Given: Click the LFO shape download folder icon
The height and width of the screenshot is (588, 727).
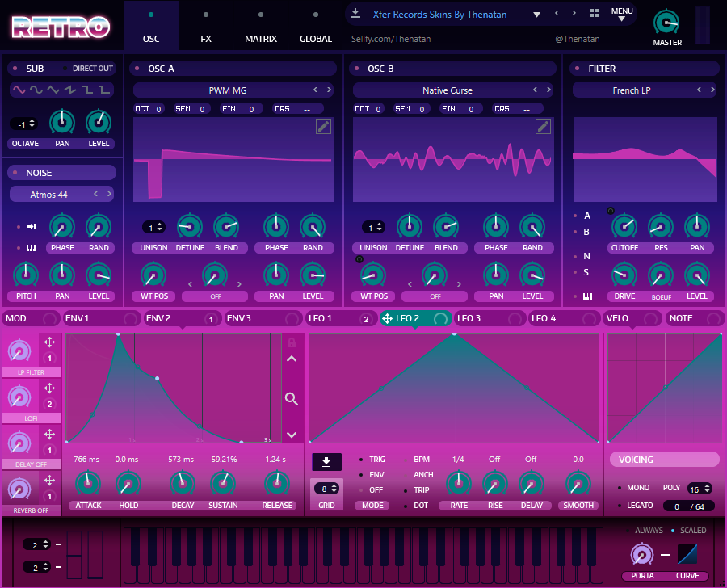Looking at the screenshot, I should pos(326,461).
